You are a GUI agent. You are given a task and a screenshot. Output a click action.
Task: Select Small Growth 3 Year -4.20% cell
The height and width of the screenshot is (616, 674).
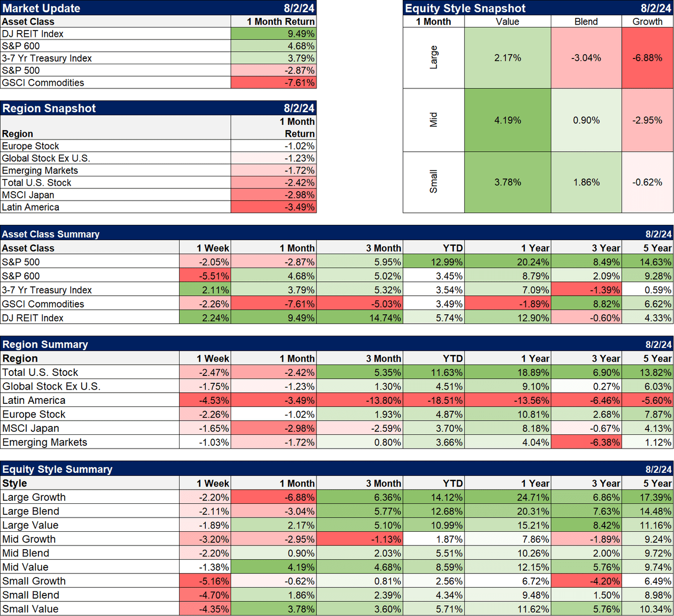586,581
